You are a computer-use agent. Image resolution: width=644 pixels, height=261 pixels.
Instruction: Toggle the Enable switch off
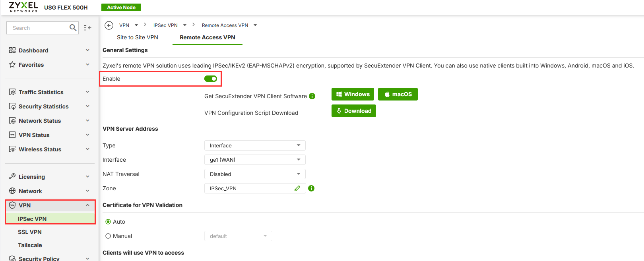pos(211,79)
